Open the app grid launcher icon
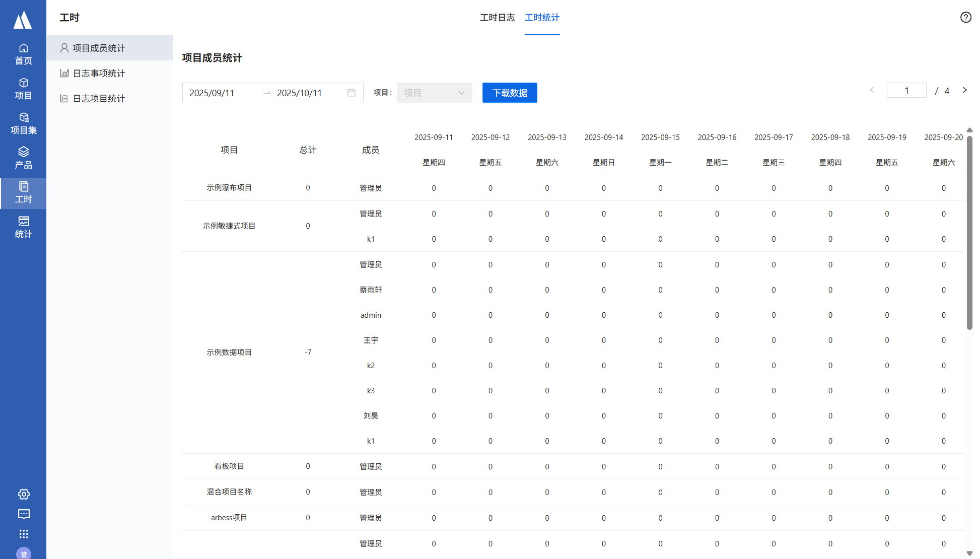 point(24,534)
